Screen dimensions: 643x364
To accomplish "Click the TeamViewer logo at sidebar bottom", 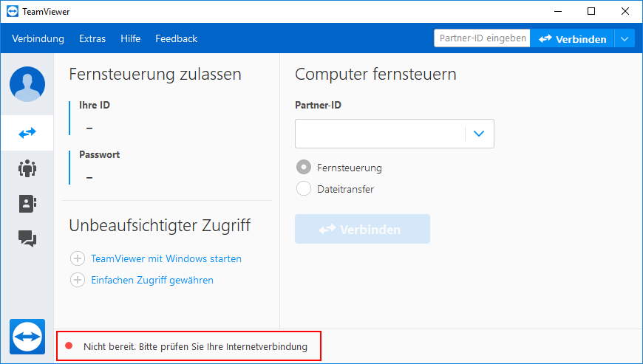I will tap(27, 337).
